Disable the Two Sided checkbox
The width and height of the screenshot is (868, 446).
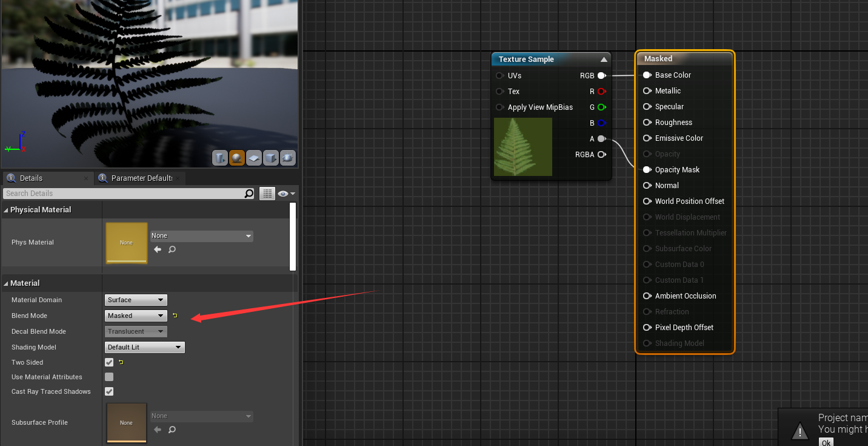109,362
